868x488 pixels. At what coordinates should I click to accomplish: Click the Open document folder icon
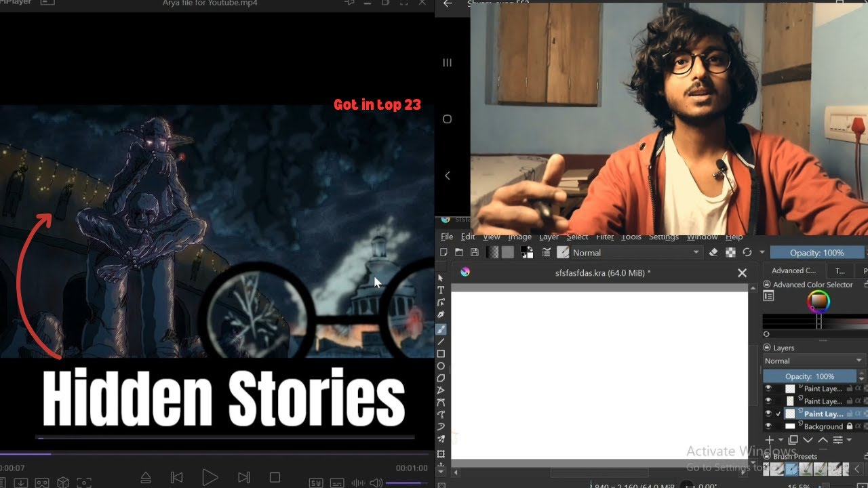459,252
